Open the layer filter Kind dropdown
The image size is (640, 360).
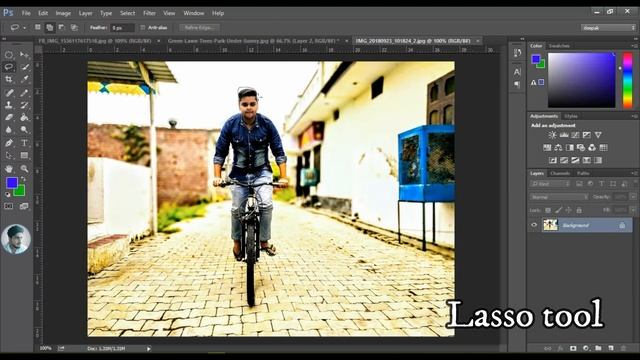click(550, 184)
